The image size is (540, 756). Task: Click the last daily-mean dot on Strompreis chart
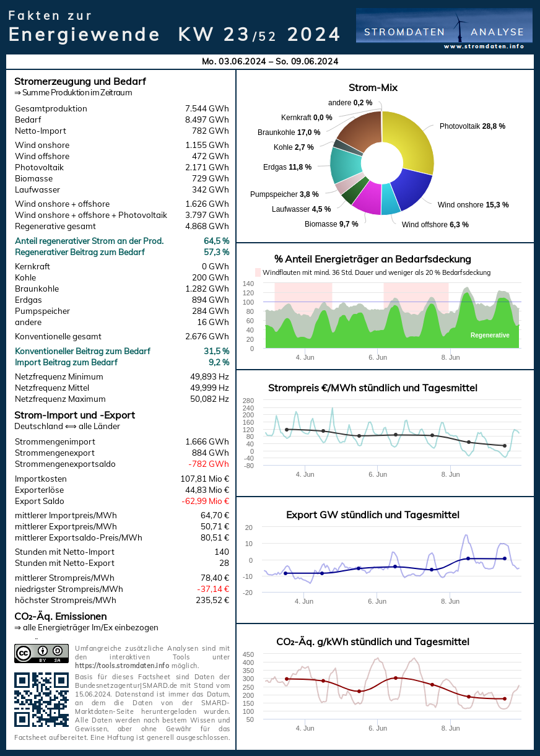(505, 446)
